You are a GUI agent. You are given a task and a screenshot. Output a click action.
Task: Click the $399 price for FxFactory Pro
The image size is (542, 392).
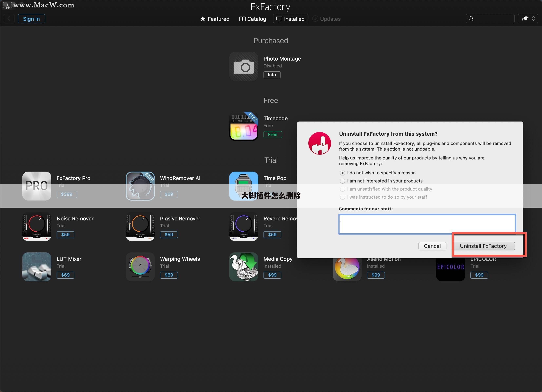coord(67,194)
